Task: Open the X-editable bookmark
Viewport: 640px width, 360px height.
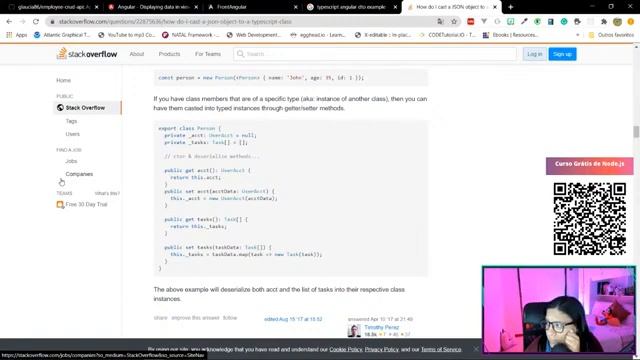Action: [383, 35]
